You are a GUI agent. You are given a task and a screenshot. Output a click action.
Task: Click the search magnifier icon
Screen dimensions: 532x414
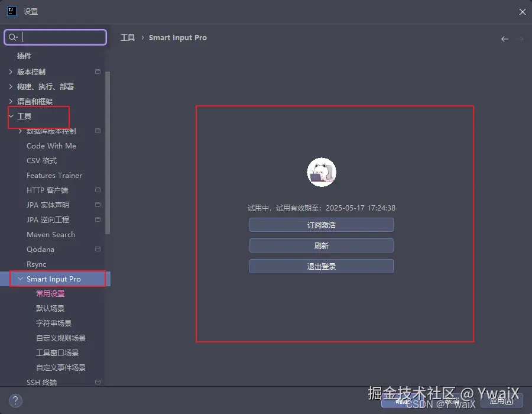13,37
